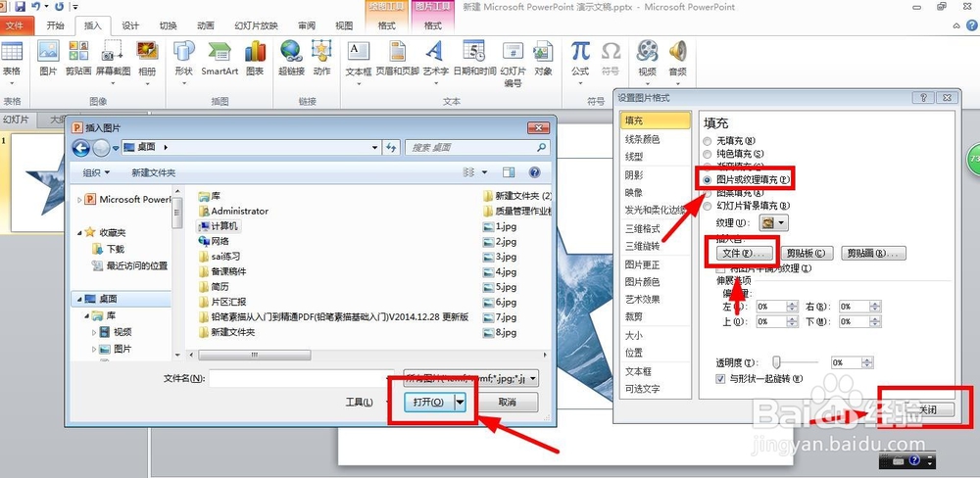980x478 pixels.
Task: Click 打开 open button
Action: 428,403
